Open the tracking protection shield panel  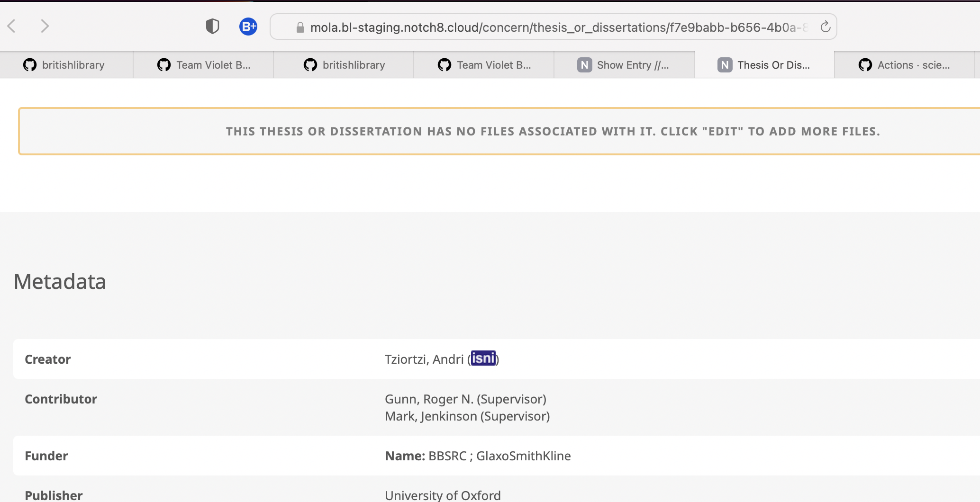[212, 26]
